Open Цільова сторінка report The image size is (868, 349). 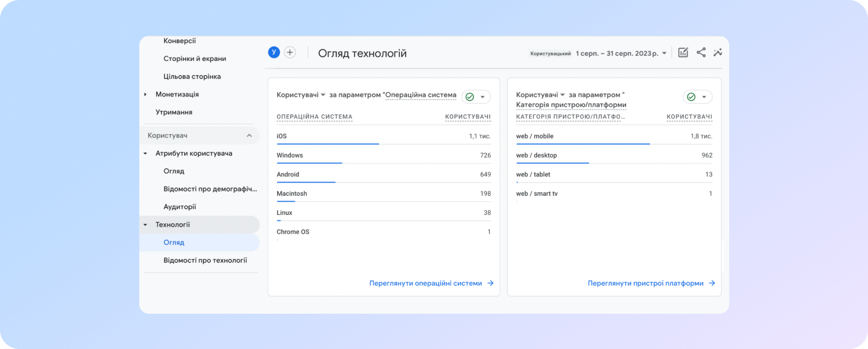coord(192,76)
